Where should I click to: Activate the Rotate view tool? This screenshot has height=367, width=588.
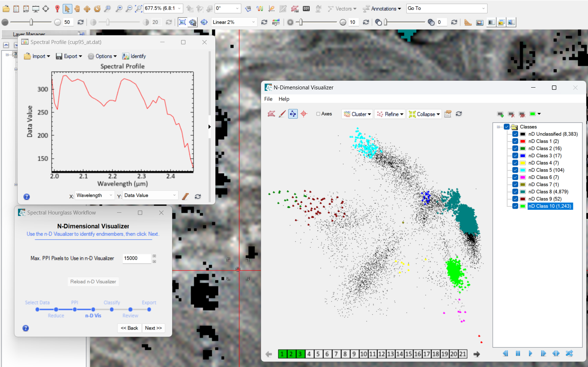coord(96,8)
